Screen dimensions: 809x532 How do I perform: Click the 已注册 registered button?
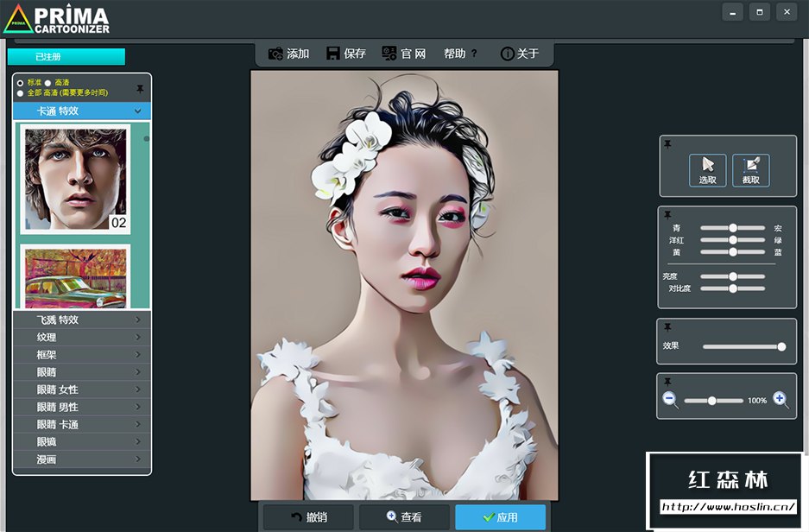(x=66, y=57)
